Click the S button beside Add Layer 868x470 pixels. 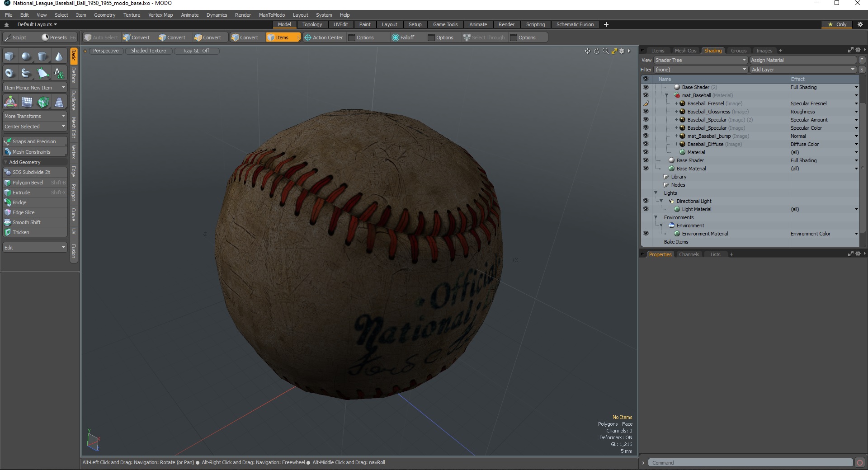[x=862, y=70]
